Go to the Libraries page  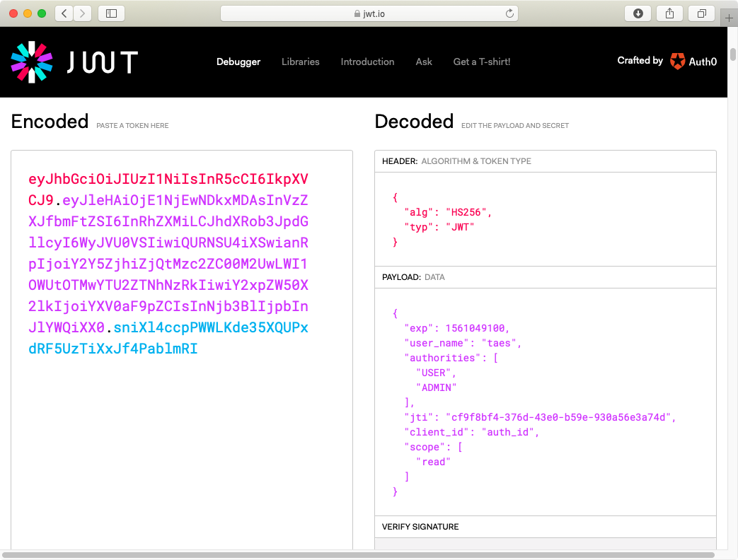300,62
